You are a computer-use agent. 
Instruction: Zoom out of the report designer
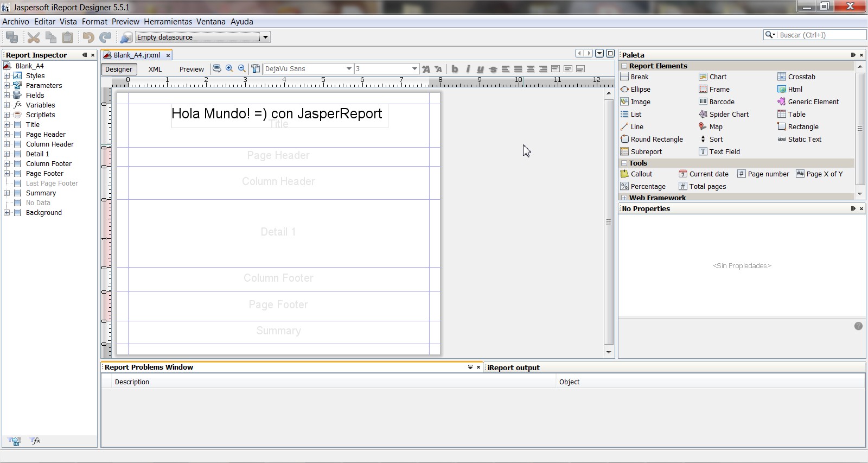pyautogui.click(x=242, y=68)
